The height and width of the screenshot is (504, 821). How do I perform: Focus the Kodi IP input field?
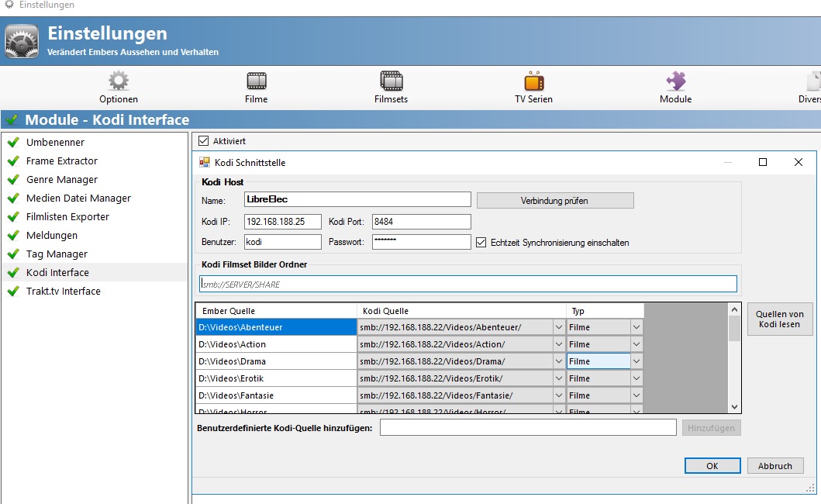[x=283, y=222]
